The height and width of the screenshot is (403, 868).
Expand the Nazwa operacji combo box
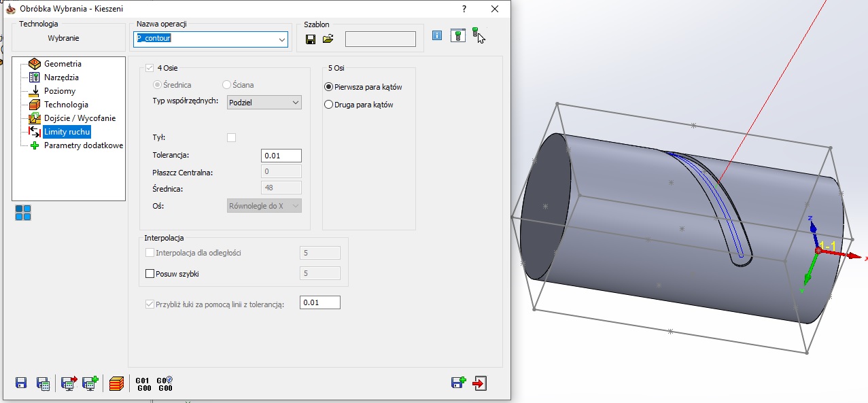tap(282, 39)
